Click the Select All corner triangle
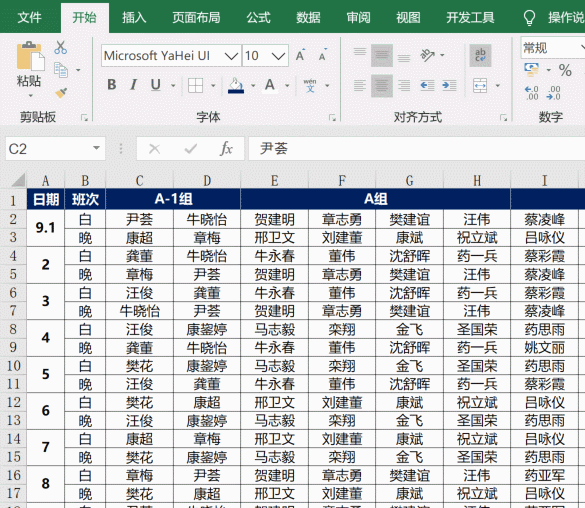 [x=18, y=181]
